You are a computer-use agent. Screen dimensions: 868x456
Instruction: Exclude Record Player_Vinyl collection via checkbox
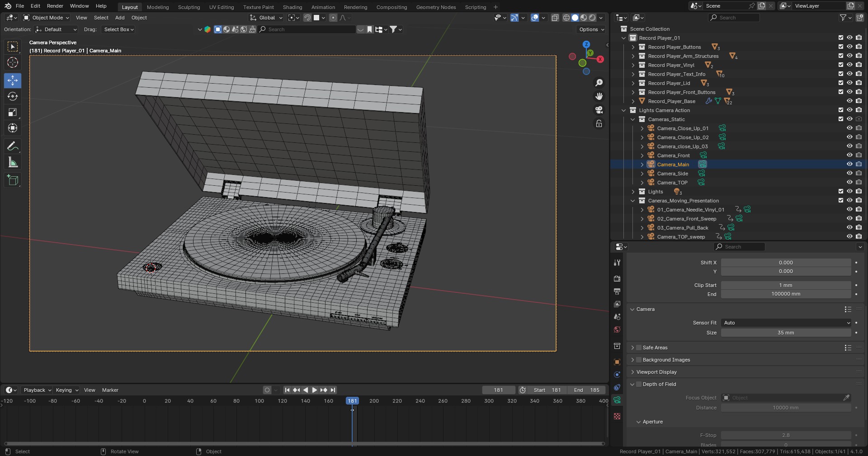841,65
